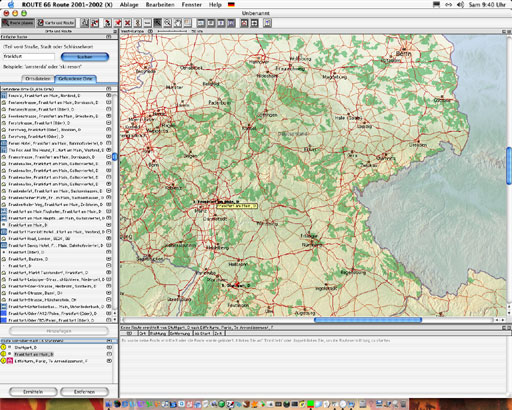Click the red X delete toolbar icon
This screenshot has height=410, width=512.
[x=127, y=23]
